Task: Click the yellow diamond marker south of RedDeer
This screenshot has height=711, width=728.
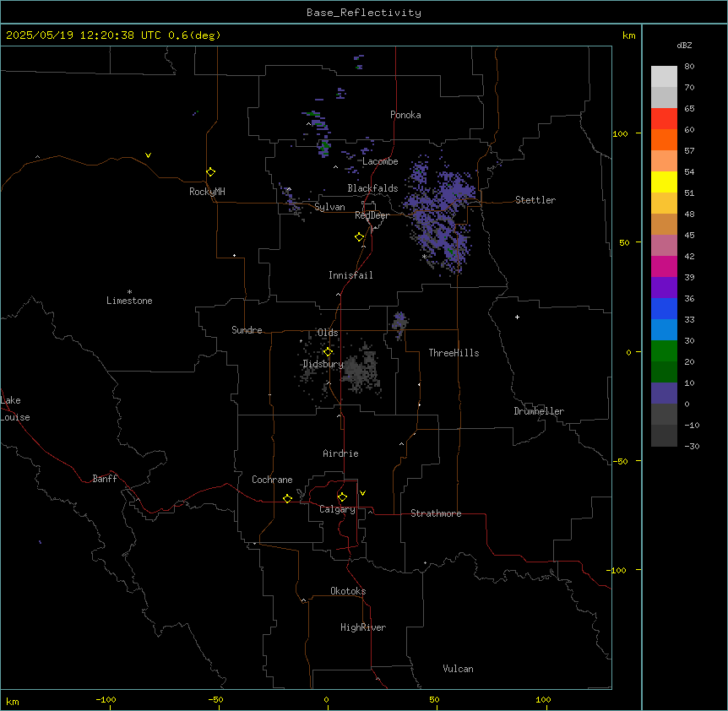Action: tap(360, 237)
